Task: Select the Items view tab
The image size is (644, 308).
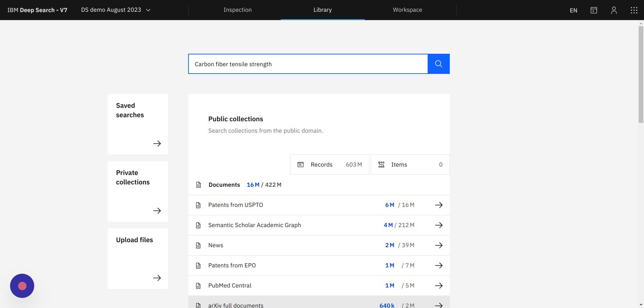Action: tap(410, 165)
